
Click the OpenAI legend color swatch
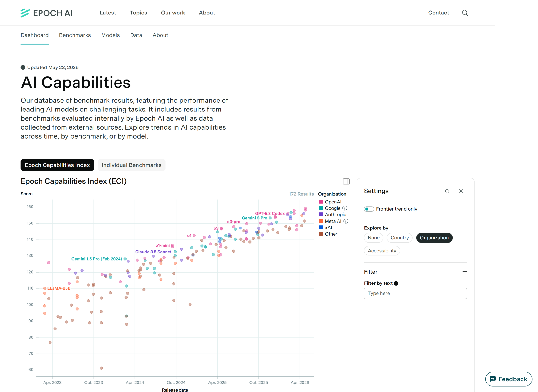click(x=321, y=202)
